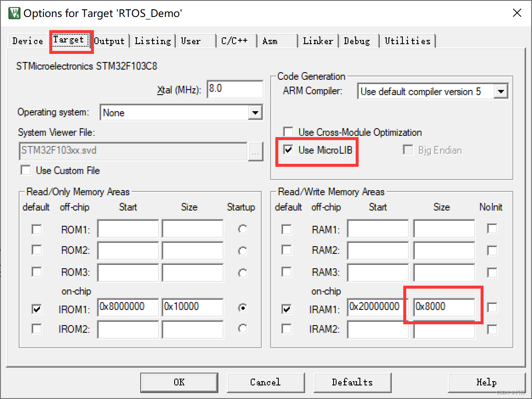Toggle the RAM1 NoInit checkbox
Screen dimensions: 532x399
point(492,229)
